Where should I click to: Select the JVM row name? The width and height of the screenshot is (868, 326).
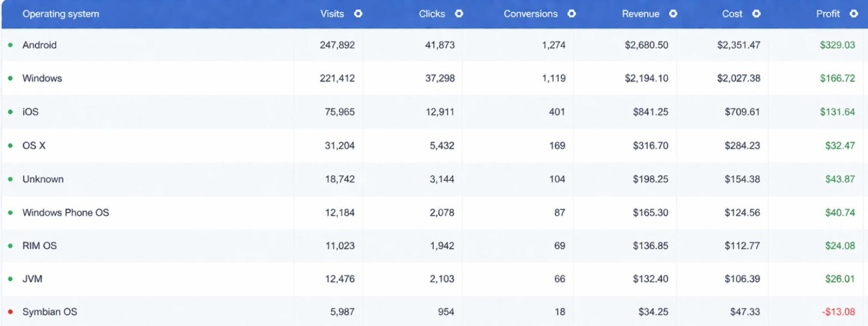tap(32, 279)
